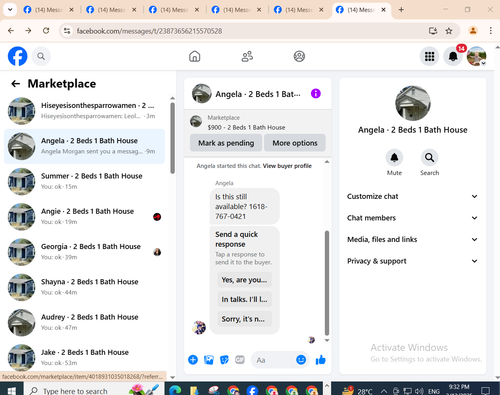Open notifications bell with 14 badge

coord(453,56)
